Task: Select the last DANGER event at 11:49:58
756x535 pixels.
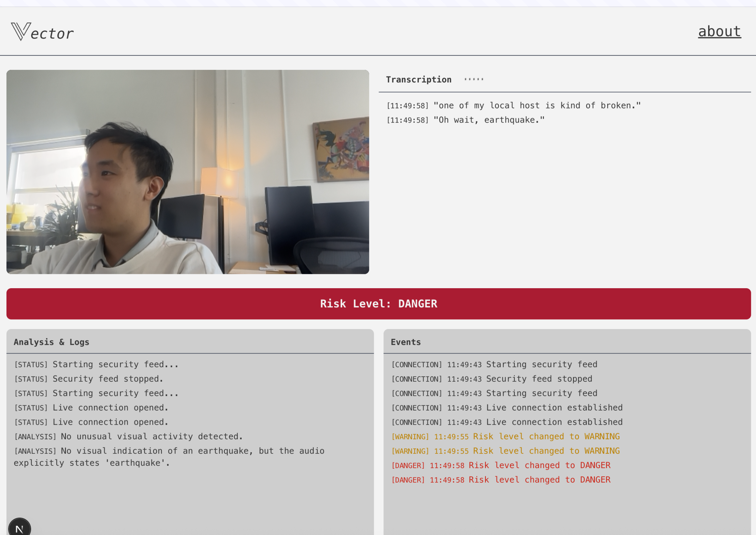Action: (x=501, y=480)
